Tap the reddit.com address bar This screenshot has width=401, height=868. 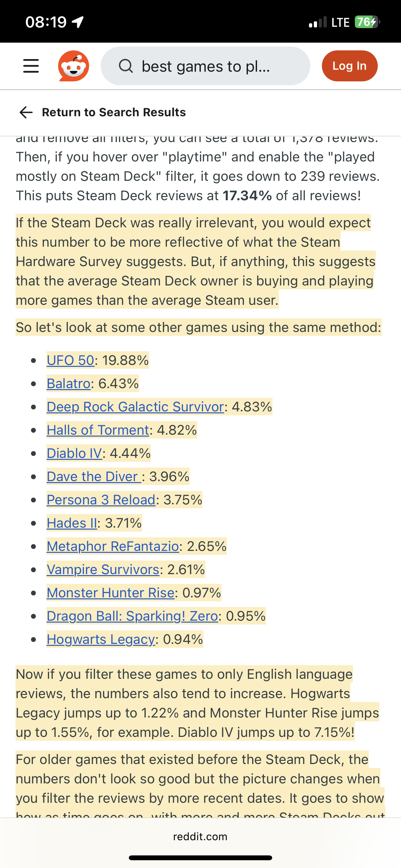(200, 837)
